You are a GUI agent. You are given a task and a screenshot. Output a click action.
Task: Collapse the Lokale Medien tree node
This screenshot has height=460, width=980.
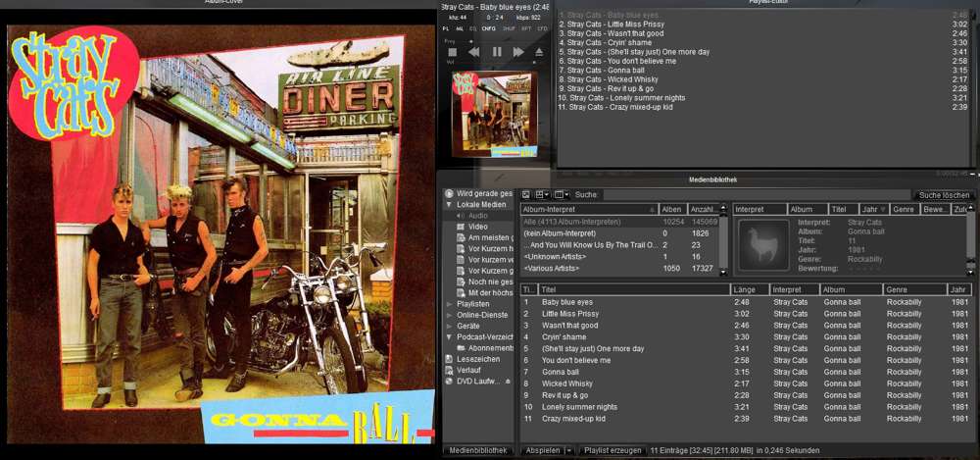coord(449,204)
